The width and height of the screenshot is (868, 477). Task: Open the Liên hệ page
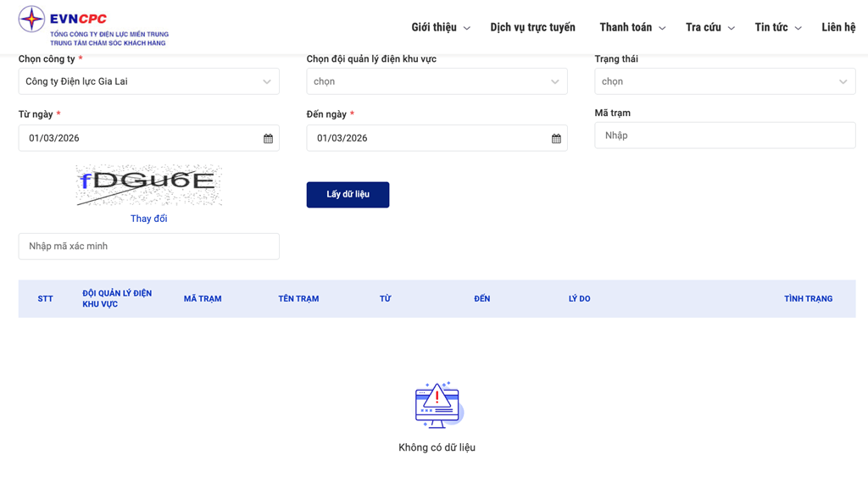coord(837,27)
